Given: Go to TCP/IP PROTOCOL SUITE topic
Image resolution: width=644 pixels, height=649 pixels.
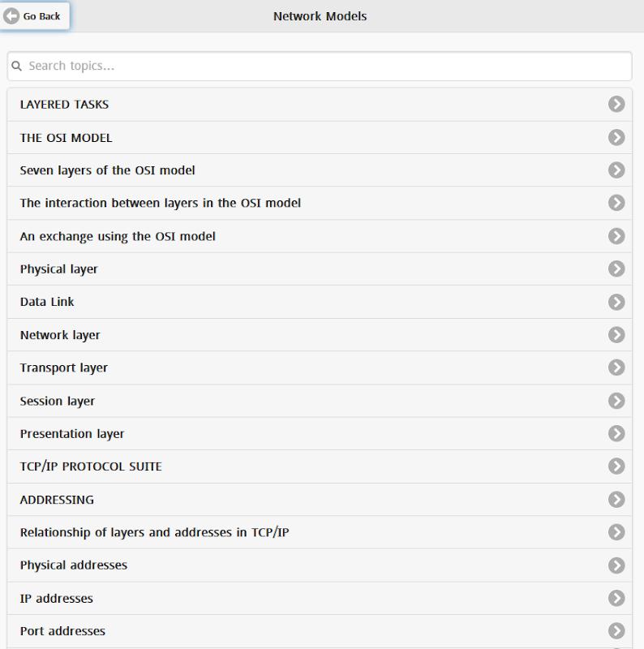Looking at the screenshot, I should (x=91, y=466).
